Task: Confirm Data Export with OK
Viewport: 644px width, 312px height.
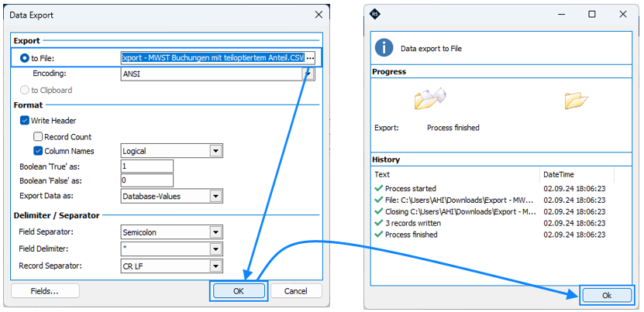Action: (239, 291)
